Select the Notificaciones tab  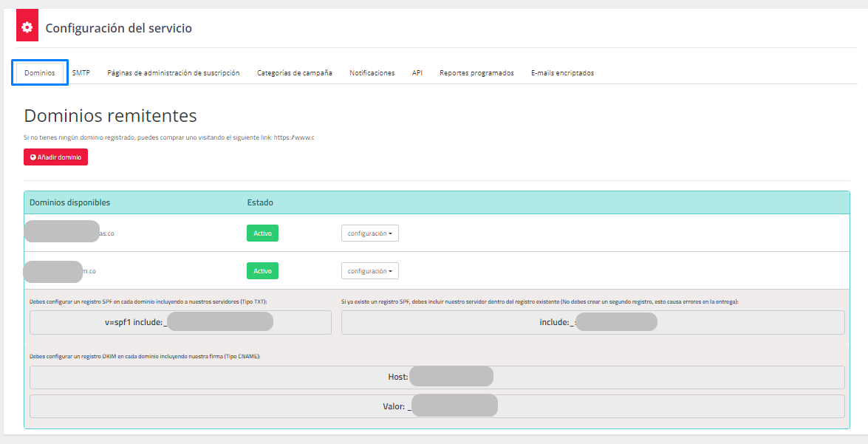point(372,73)
